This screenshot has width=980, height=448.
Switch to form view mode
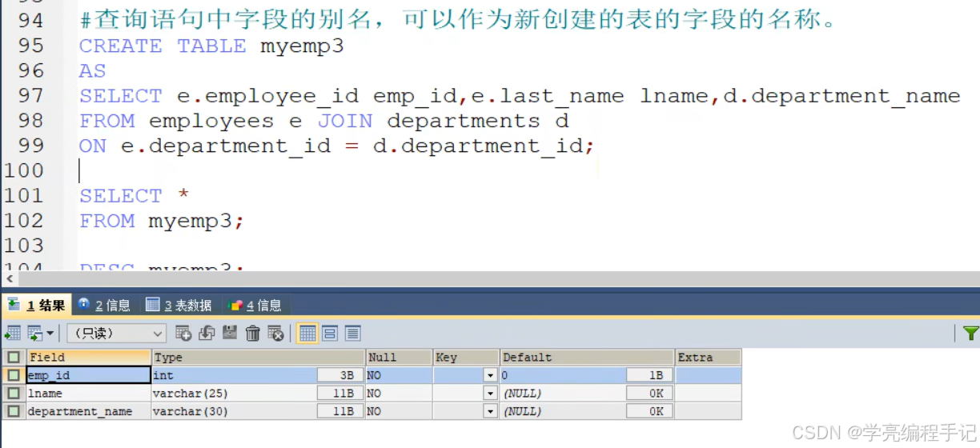pyautogui.click(x=330, y=334)
